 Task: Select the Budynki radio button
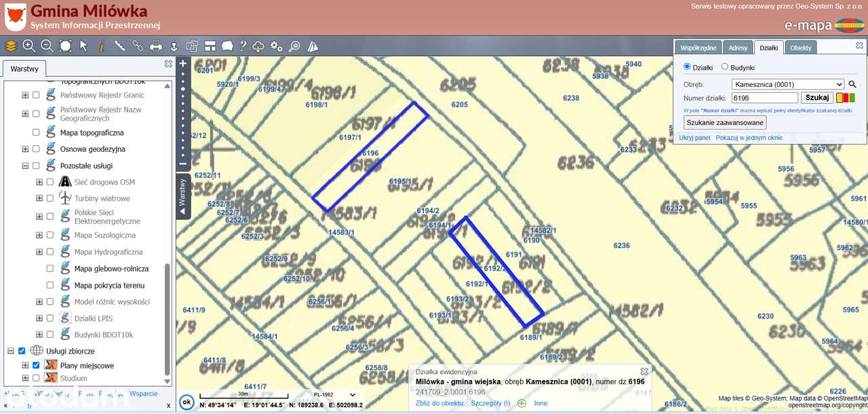724,67
